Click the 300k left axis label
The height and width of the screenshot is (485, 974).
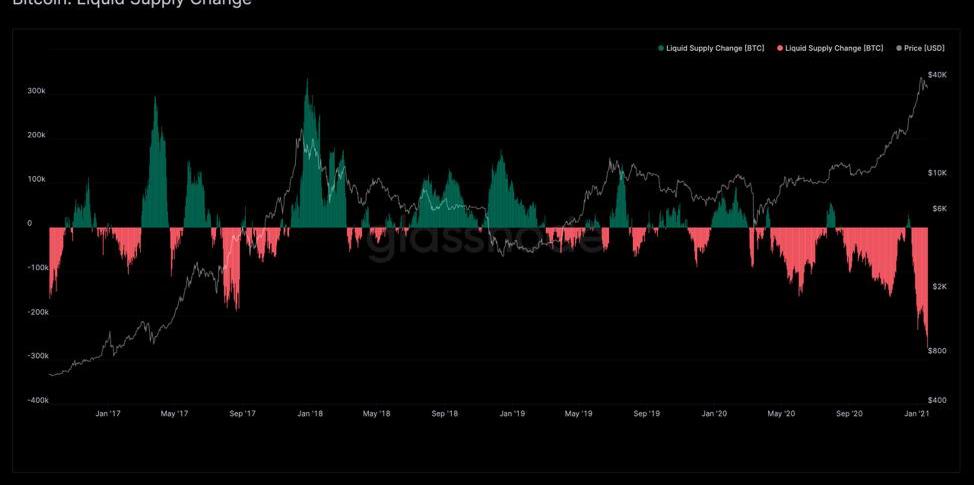click(x=36, y=91)
